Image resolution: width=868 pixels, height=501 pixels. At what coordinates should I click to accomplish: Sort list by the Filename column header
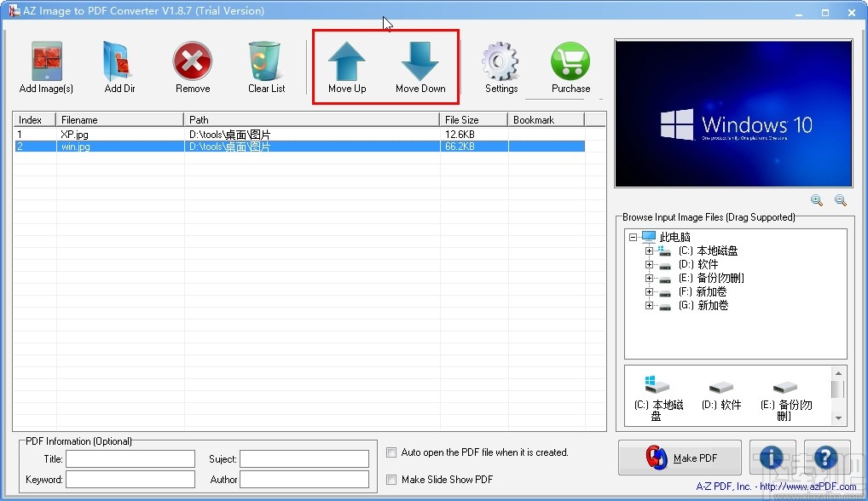[119, 119]
